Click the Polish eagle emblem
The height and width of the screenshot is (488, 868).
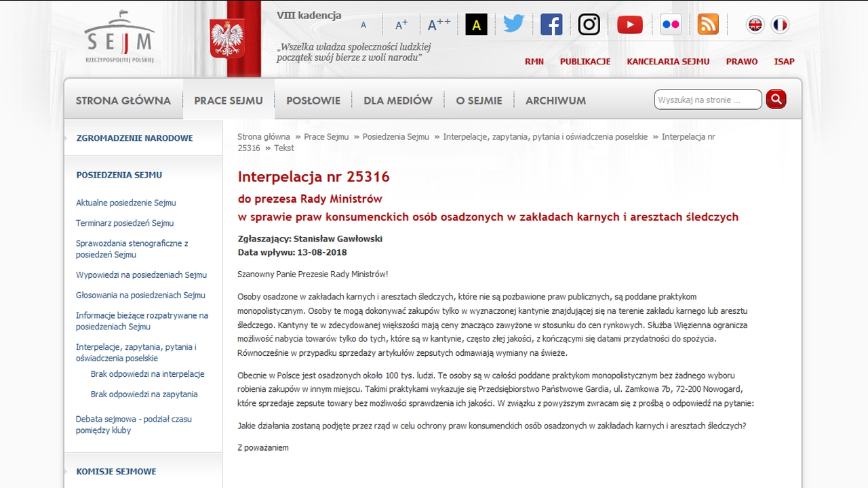(227, 39)
